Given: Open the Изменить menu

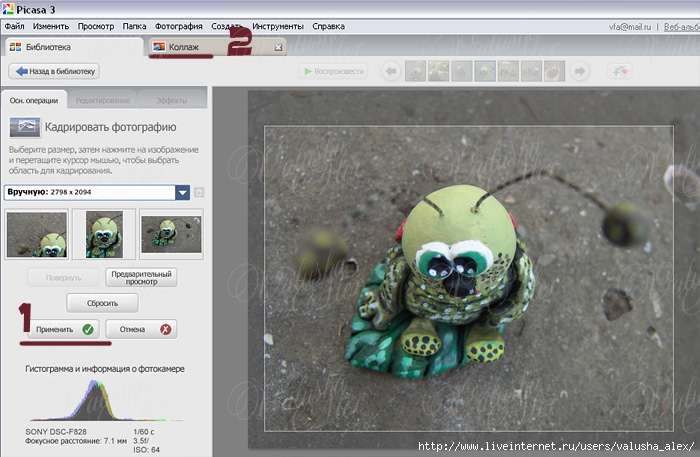Looking at the screenshot, I should pyautogui.click(x=51, y=26).
